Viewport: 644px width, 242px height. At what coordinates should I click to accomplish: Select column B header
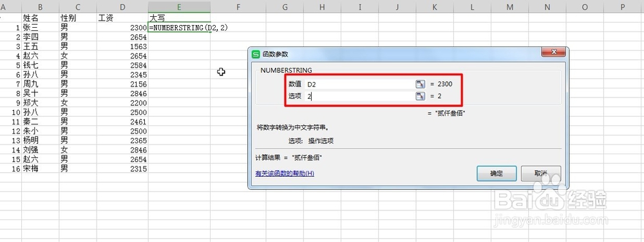tap(40, 6)
